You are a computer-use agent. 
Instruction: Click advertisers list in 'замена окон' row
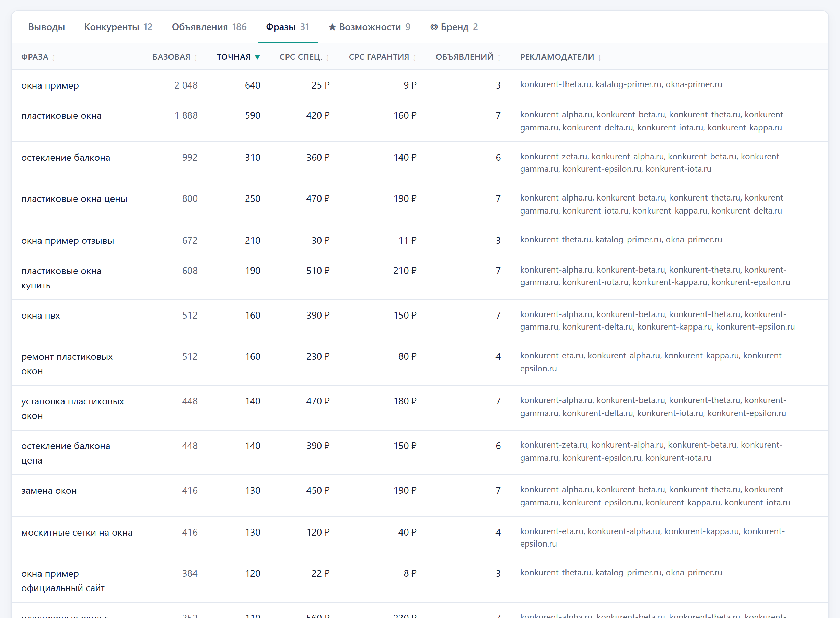tap(655, 496)
